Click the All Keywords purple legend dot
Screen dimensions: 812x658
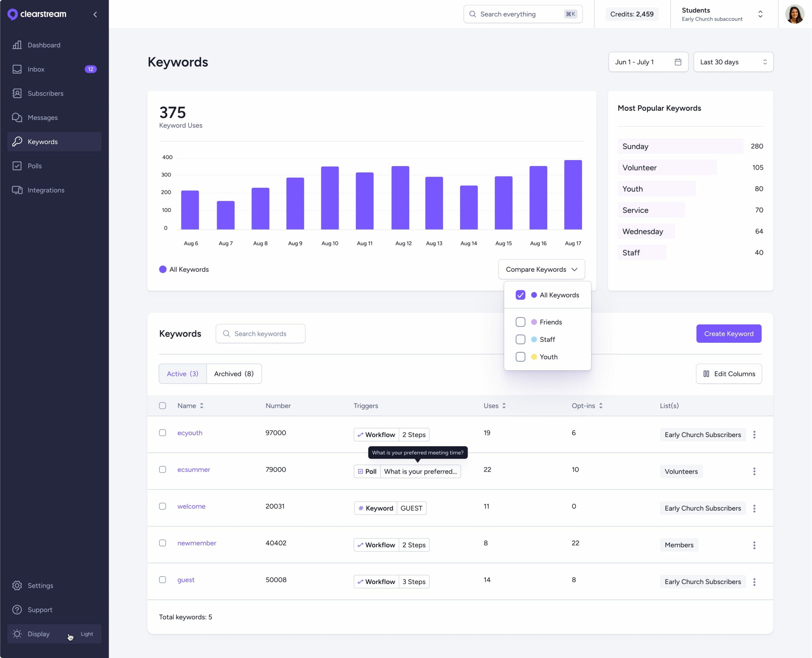[163, 269]
